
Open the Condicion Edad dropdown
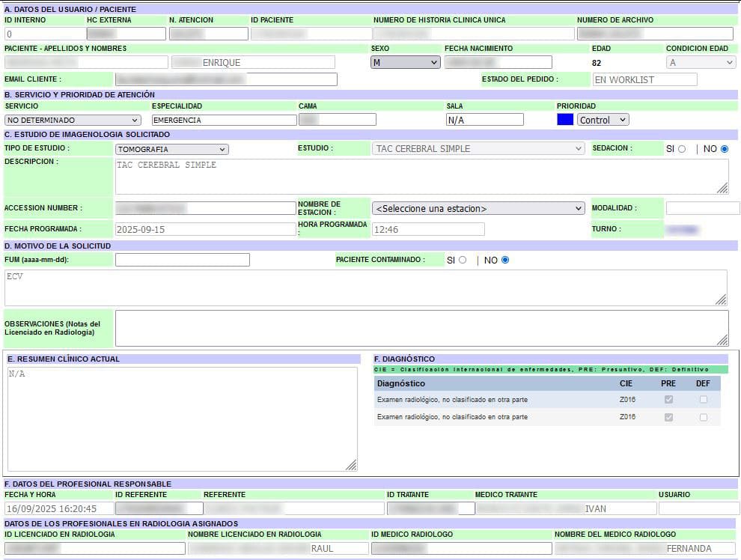tap(701, 63)
